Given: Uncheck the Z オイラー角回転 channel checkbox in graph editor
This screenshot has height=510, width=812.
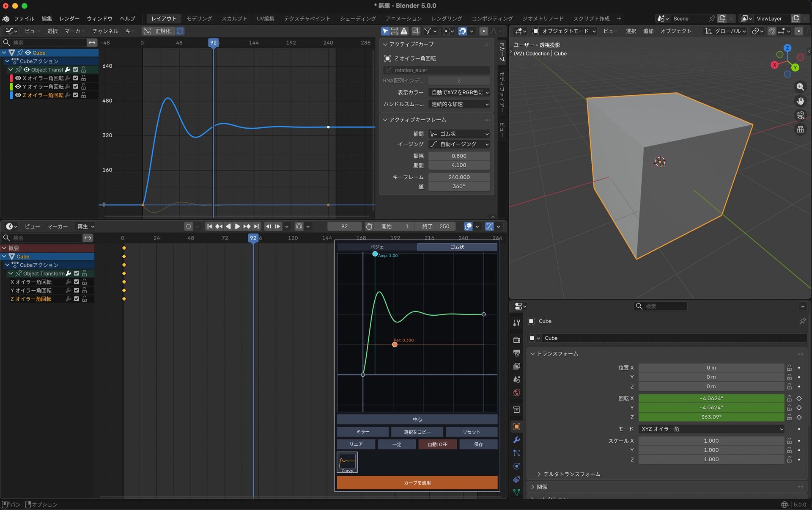Looking at the screenshot, I should coord(76,95).
